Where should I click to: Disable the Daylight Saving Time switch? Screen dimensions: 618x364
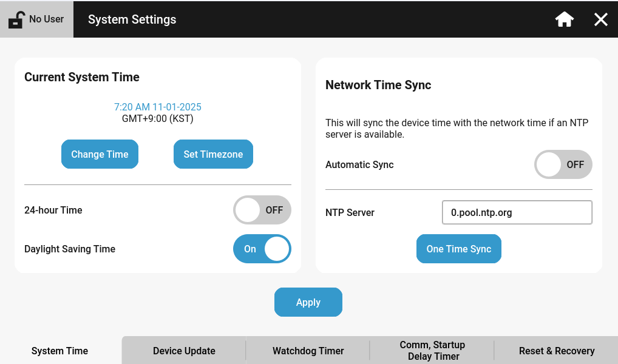pyautogui.click(x=262, y=249)
